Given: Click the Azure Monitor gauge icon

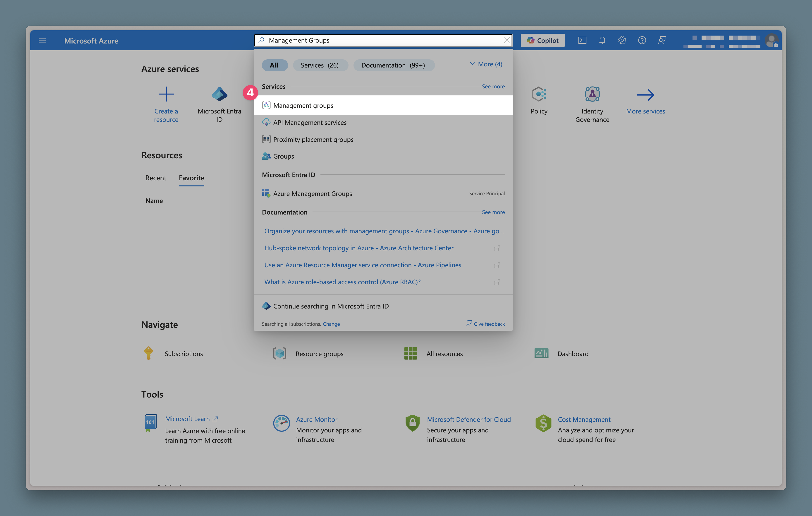Looking at the screenshot, I should 281,423.
